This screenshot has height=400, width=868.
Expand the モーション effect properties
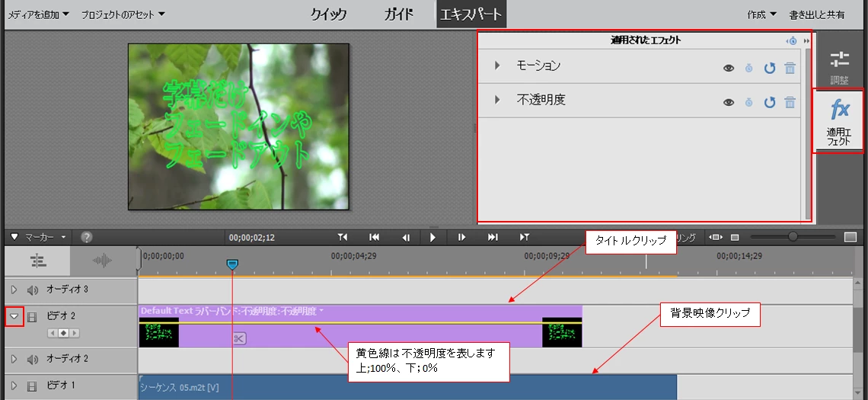tap(497, 66)
